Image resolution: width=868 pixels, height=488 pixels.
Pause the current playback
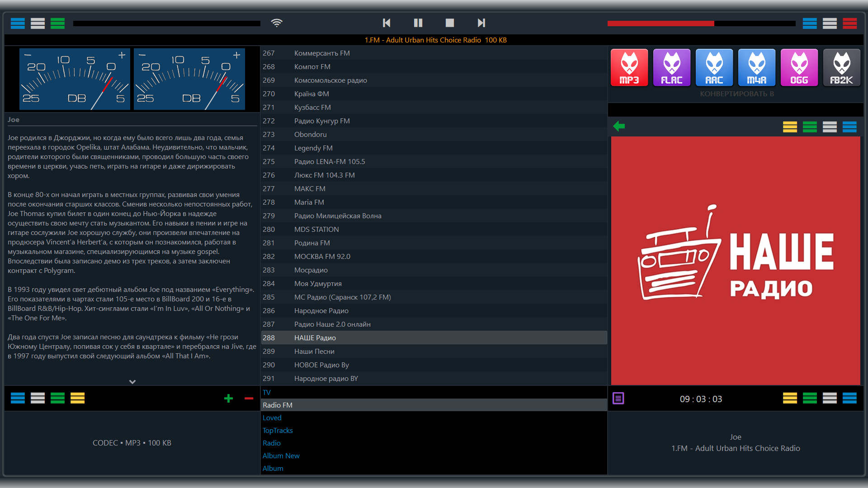tap(418, 23)
